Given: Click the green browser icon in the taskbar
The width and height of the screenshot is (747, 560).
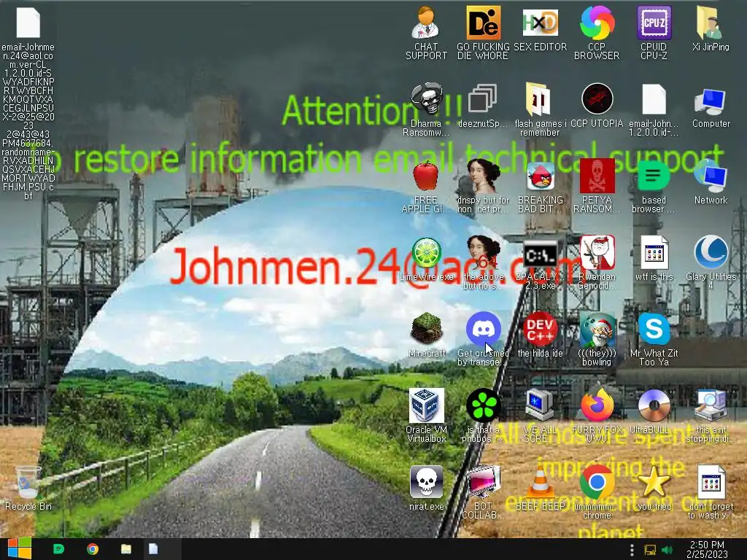Looking at the screenshot, I should (58, 549).
